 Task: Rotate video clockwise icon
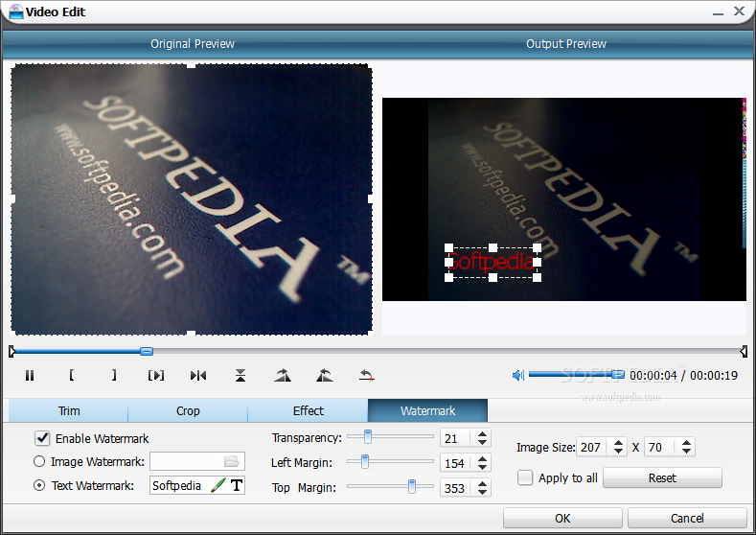pyautogui.click(x=283, y=375)
